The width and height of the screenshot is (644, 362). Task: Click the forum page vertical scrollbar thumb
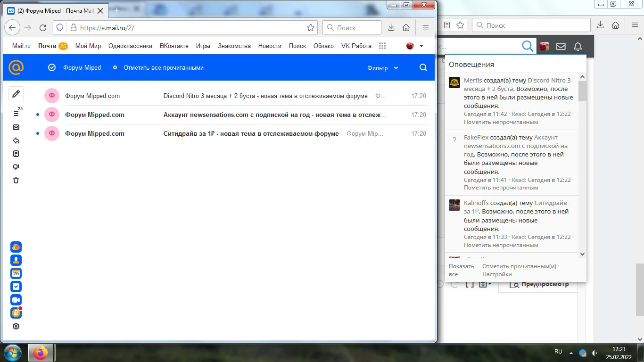pyautogui.click(x=640, y=289)
